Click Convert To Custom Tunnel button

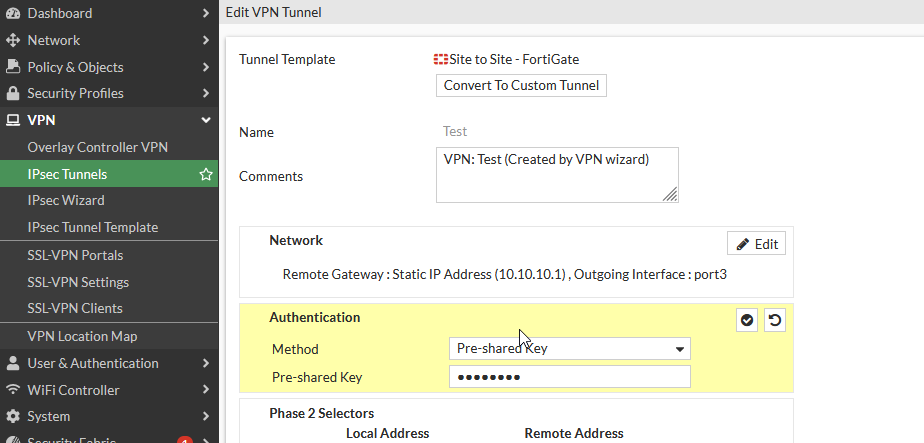[x=521, y=85]
